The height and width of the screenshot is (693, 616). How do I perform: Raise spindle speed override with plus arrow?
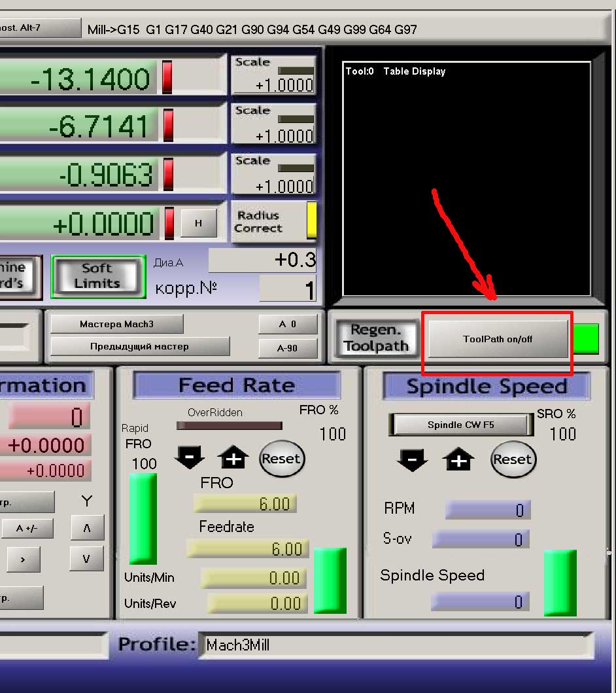(459, 460)
